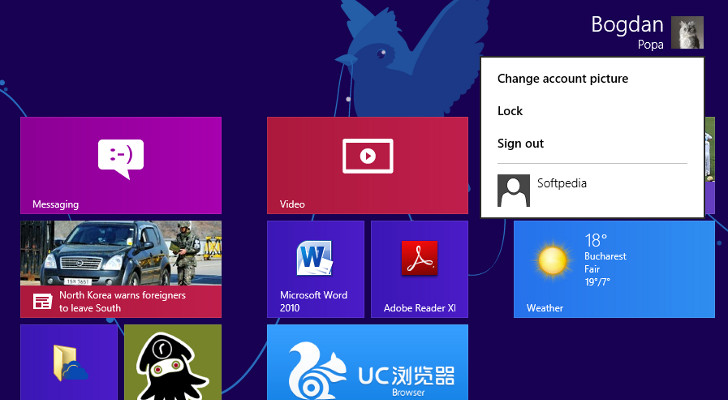Launch the Video tile play icon
The width and height of the screenshot is (728, 400).
pyautogui.click(x=367, y=156)
